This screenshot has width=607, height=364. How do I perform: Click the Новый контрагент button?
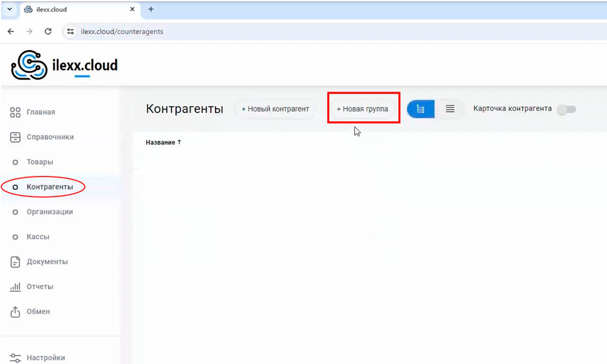click(x=276, y=109)
